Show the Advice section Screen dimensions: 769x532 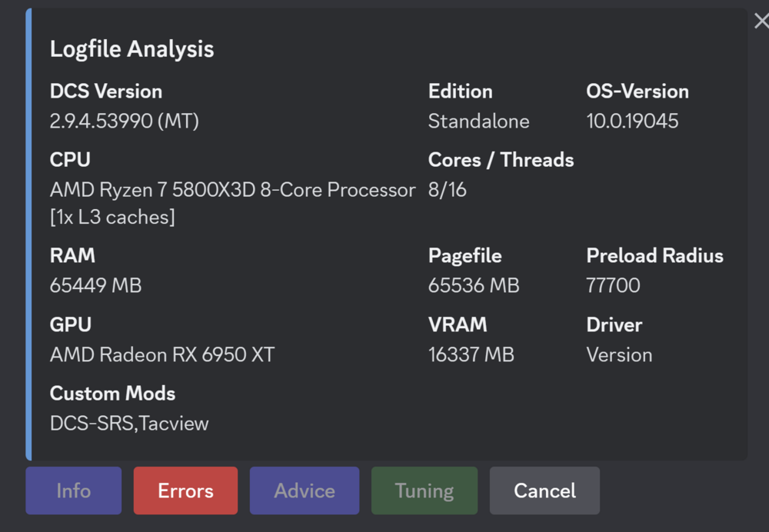pos(304,490)
